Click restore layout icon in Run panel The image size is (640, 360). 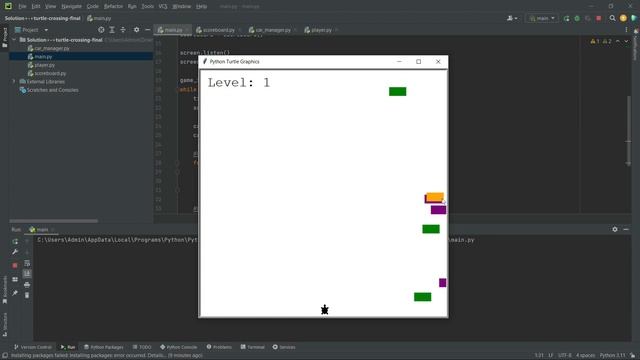(15, 279)
